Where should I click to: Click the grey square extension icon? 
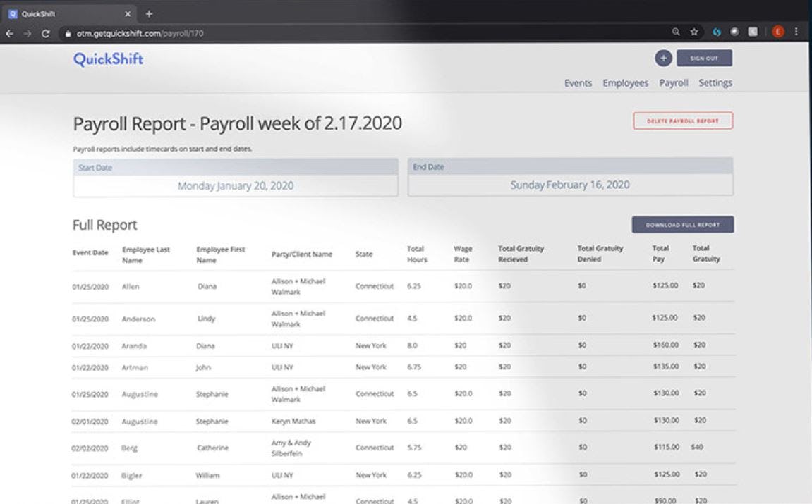(753, 32)
